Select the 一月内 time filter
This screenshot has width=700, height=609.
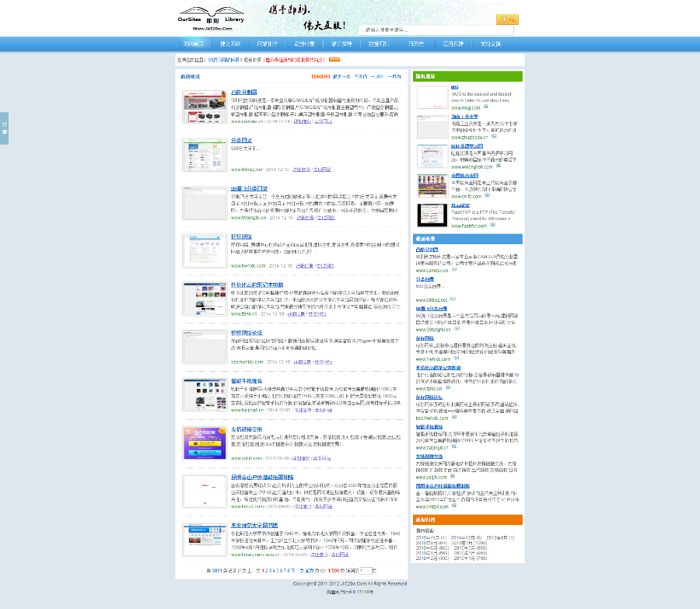pyautogui.click(x=394, y=76)
